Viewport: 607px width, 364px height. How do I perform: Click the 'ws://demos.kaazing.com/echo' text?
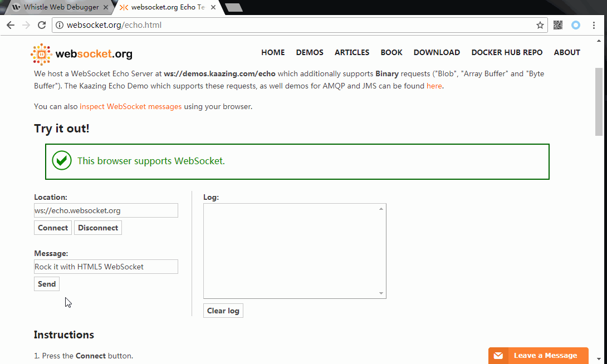point(219,73)
